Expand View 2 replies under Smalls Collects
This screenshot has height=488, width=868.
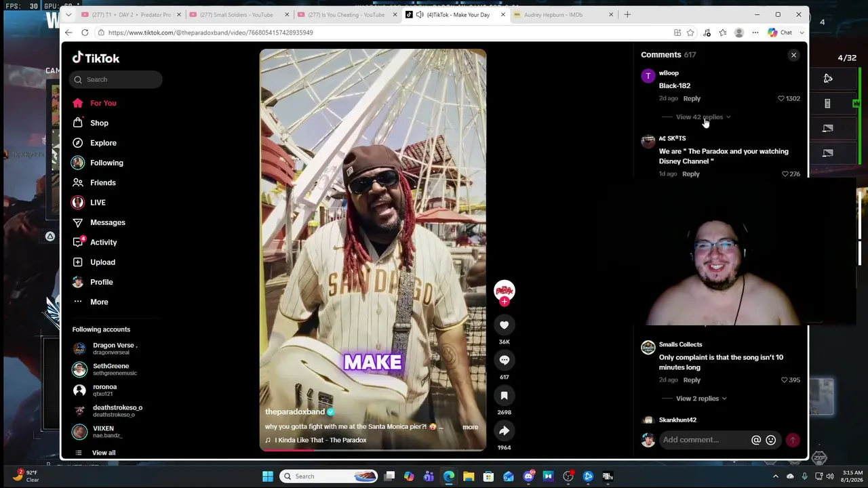tap(701, 399)
